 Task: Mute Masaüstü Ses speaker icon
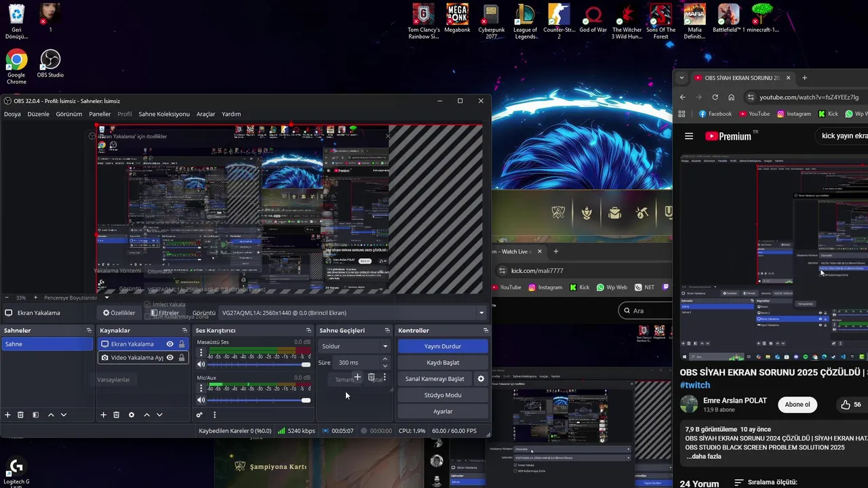(x=201, y=365)
